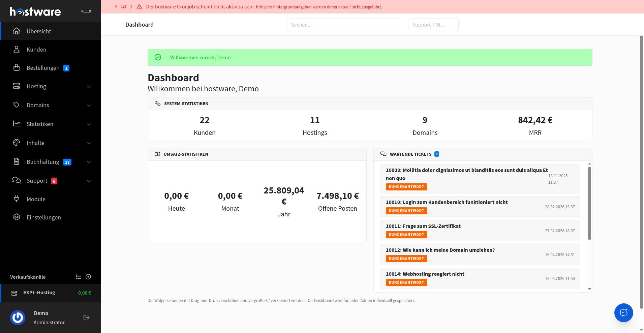
Task: Click the Statistiken chart icon
Action: pyautogui.click(x=17, y=124)
